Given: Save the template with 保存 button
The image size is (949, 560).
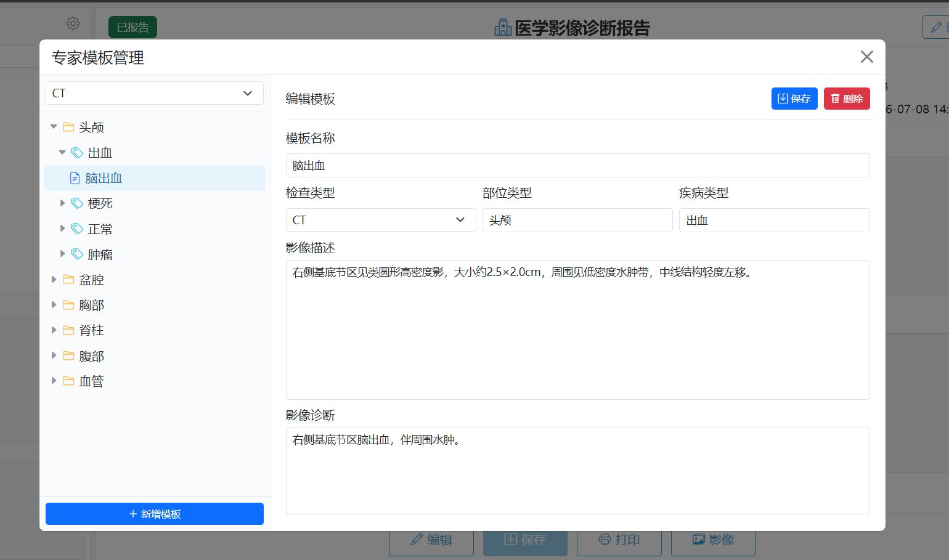Looking at the screenshot, I should [x=794, y=99].
